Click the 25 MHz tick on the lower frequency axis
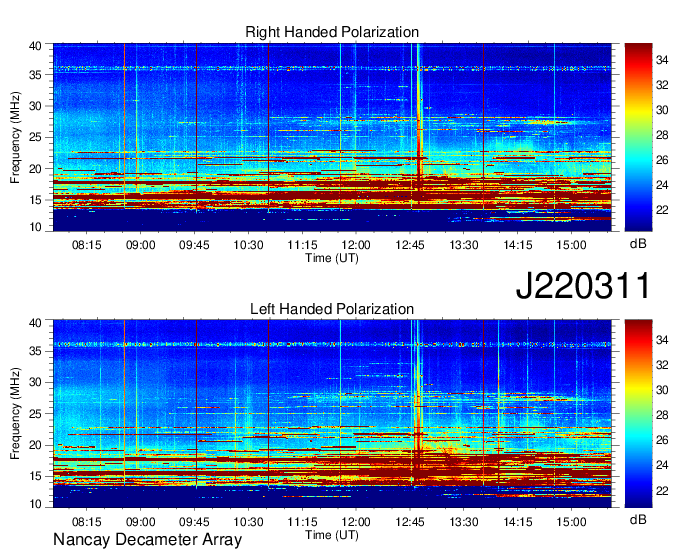 click(35, 414)
